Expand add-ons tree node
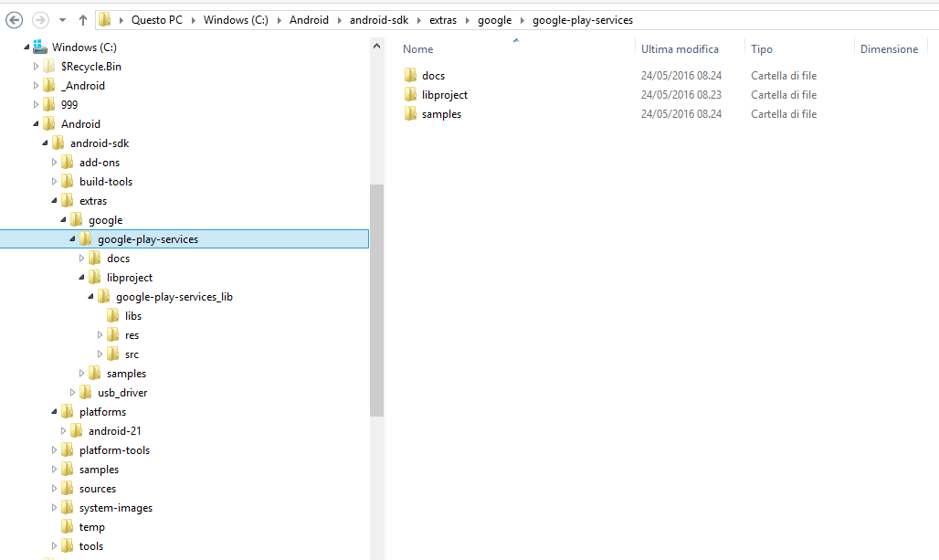 [54, 163]
